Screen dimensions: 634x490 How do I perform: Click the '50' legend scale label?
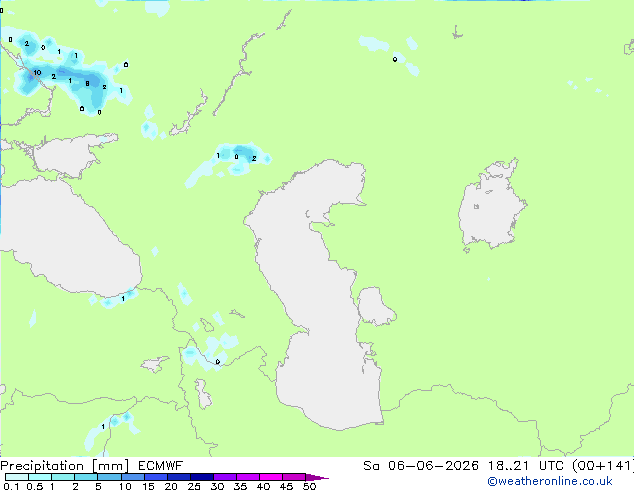click(309, 486)
